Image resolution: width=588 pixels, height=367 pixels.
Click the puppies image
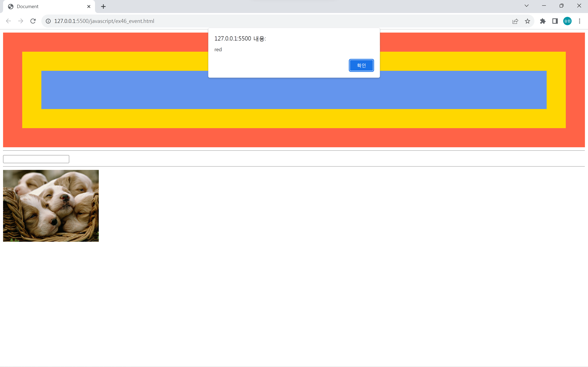pos(51,206)
